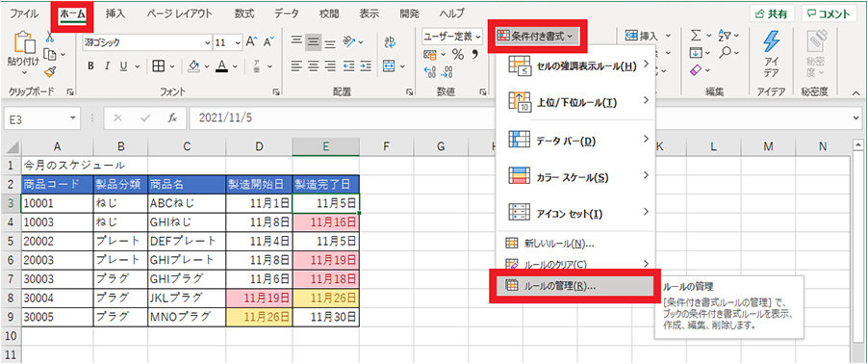Click the Increase Decimal icon
The image size is (868, 364).
[x=429, y=71]
